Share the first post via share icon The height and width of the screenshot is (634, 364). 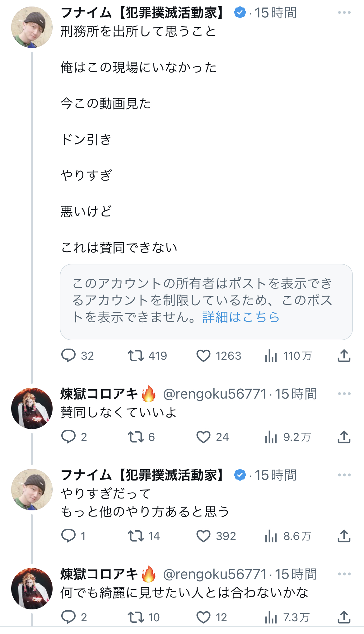344,356
